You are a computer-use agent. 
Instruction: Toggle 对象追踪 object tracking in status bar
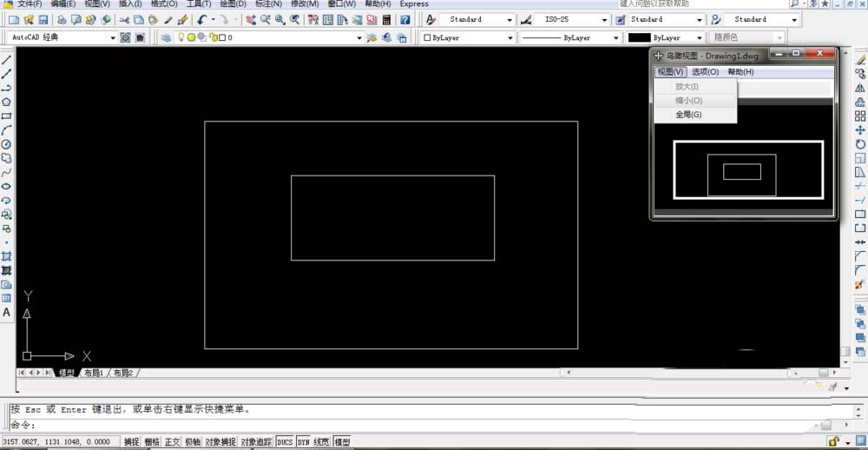(256, 442)
